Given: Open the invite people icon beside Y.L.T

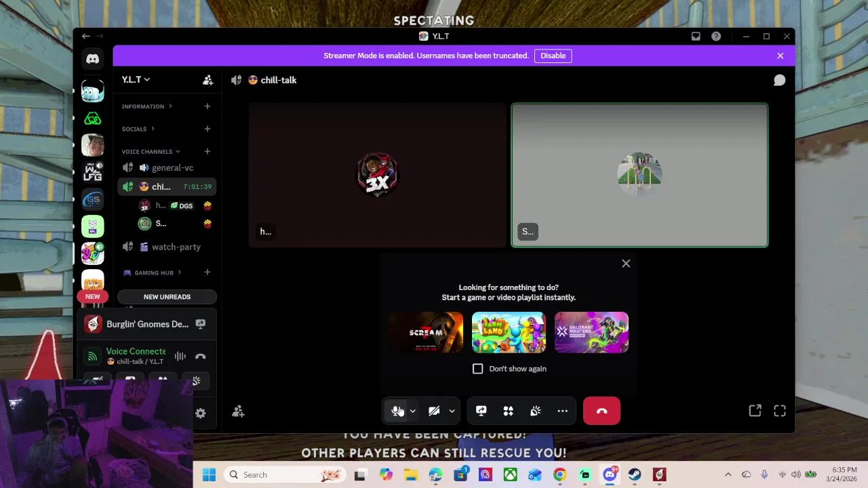Looking at the screenshot, I should point(208,80).
